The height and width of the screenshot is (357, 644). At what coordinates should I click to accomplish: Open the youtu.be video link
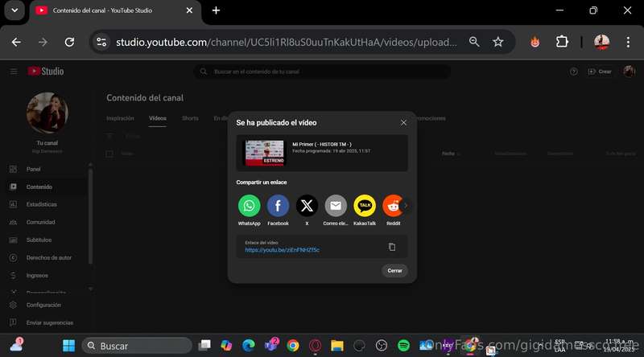283,250
